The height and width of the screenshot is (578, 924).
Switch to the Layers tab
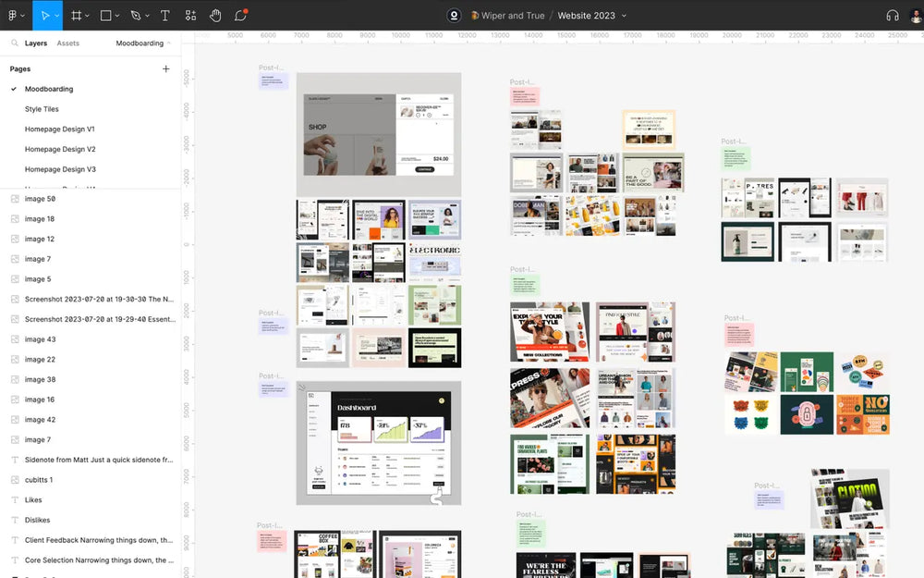[x=36, y=43]
